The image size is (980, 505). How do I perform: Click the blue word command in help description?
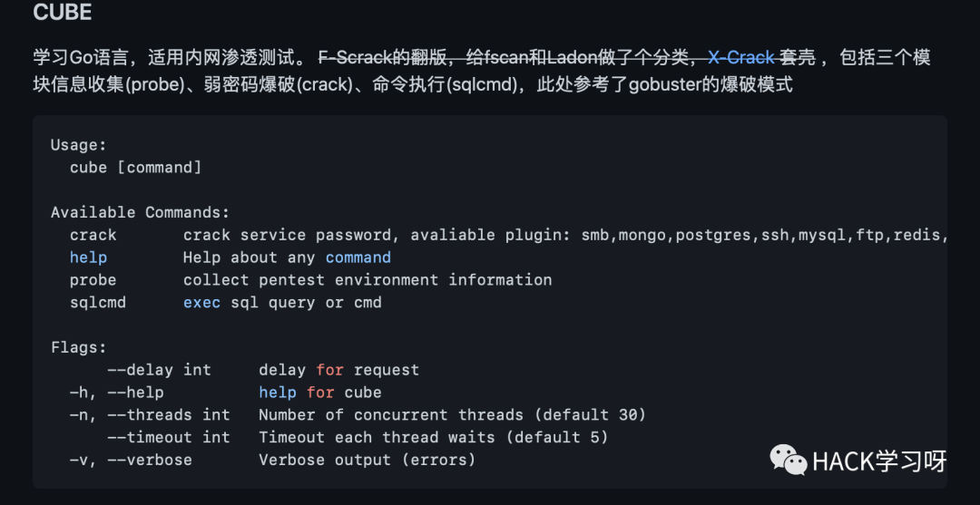(x=358, y=257)
